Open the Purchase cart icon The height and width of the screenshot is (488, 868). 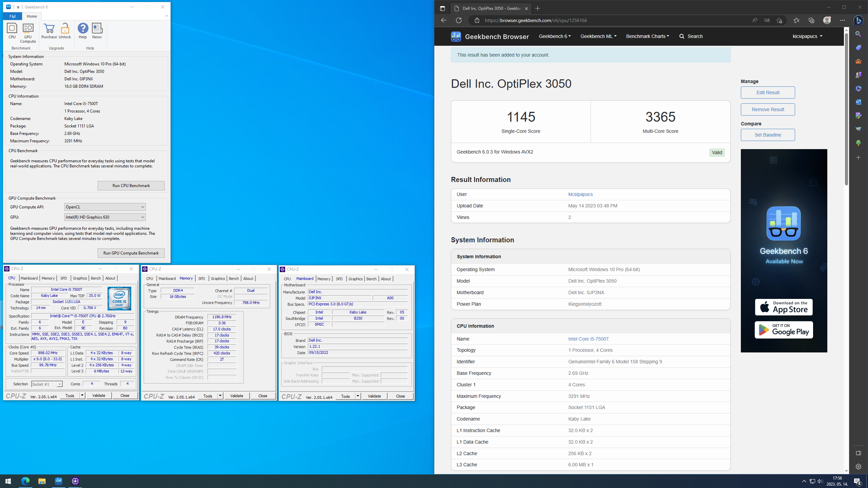[x=49, y=31]
